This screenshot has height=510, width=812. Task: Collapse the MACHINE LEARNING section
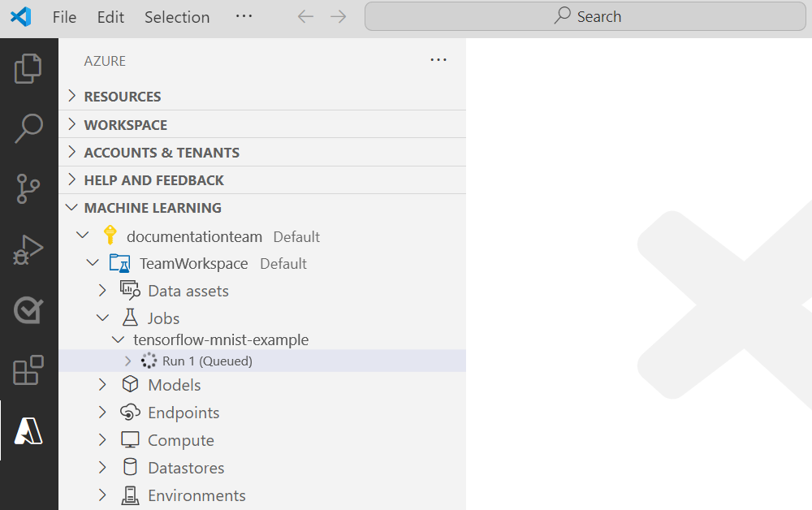click(x=153, y=208)
